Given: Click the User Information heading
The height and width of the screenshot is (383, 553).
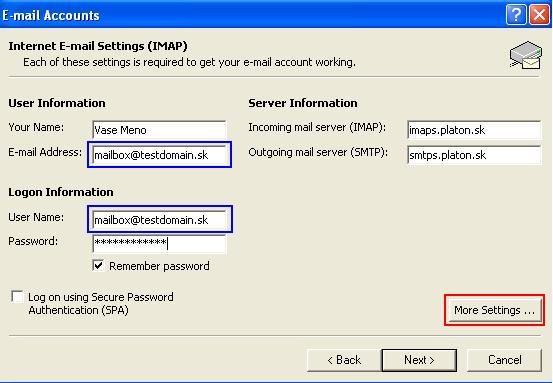Looking at the screenshot, I should pyautogui.click(x=57, y=103).
